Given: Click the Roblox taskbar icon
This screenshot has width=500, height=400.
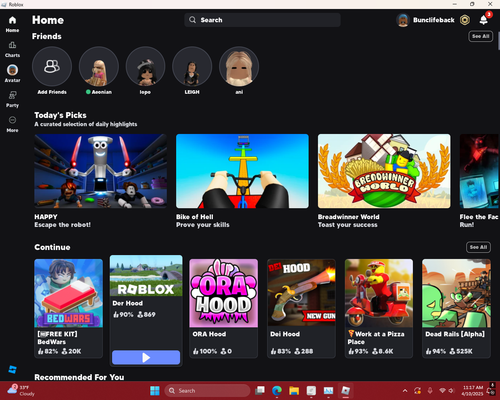Looking at the screenshot, I should [x=346, y=390].
